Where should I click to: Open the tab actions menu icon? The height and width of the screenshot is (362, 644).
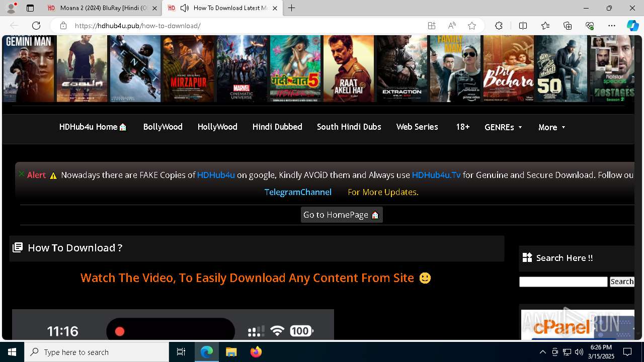click(x=30, y=8)
